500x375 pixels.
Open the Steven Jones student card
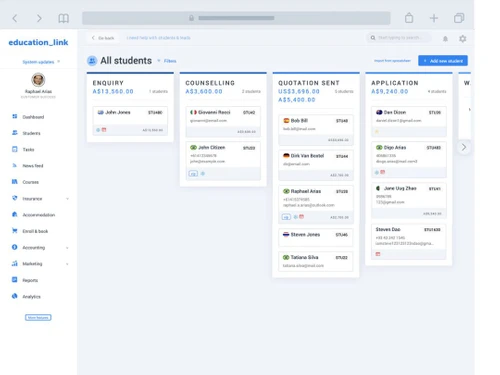[x=316, y=237]
